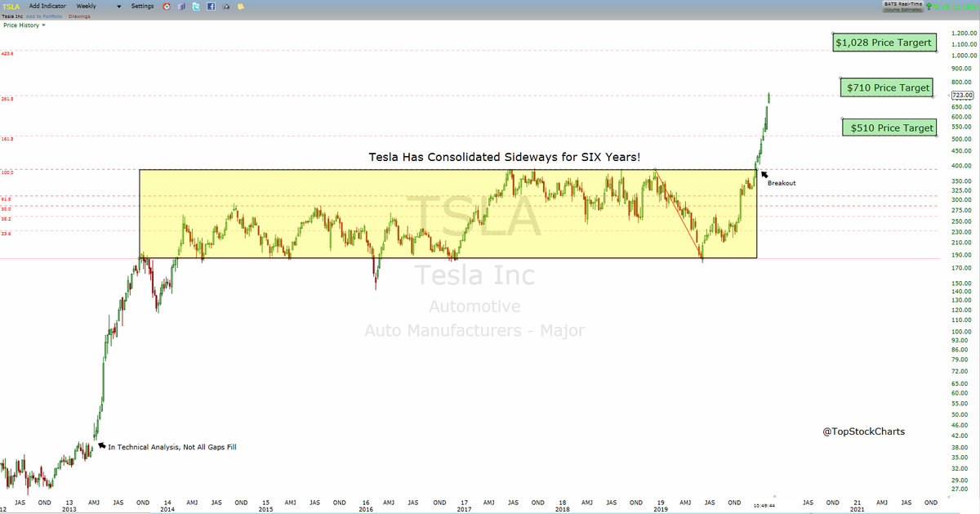Select the $1,028 Price Target note
The image size is (980, 514).
(x=884, y=42)
